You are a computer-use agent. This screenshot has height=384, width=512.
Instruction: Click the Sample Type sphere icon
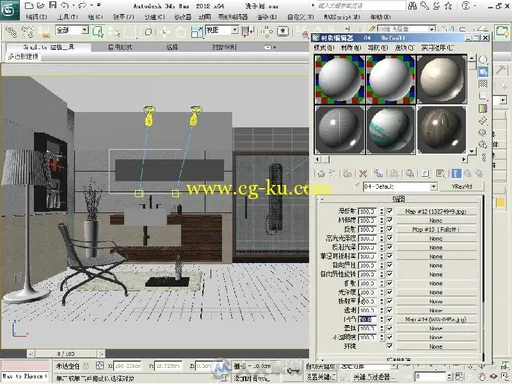click(482, 60)
